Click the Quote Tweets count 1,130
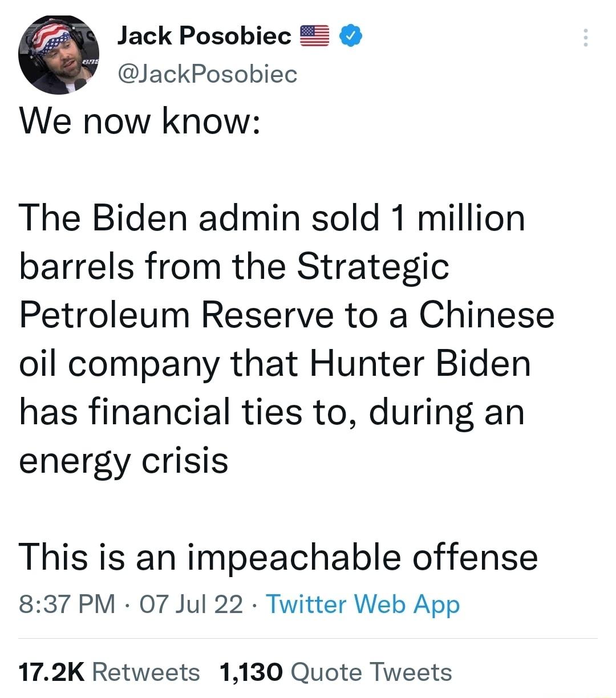616x698 pixels. 250,672
